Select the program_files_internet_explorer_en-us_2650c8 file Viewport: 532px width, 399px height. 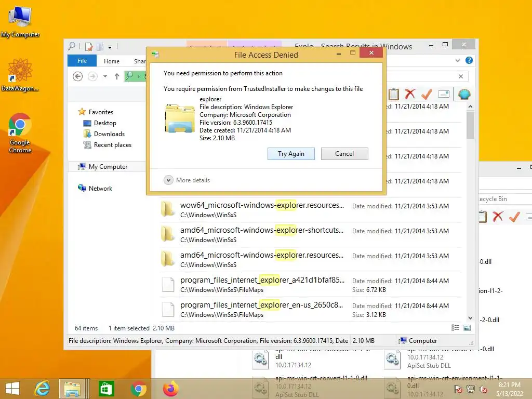point(311,310)
